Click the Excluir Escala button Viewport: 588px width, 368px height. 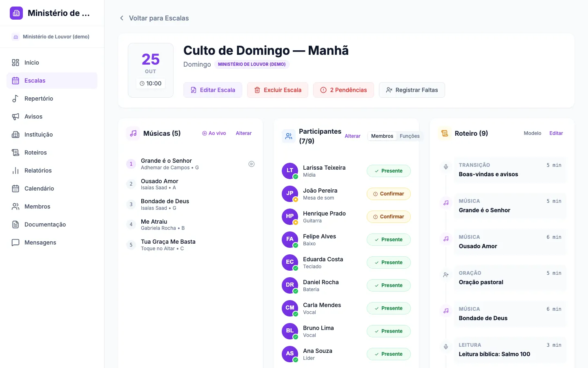pyautogui.click(x=278, y=90)
